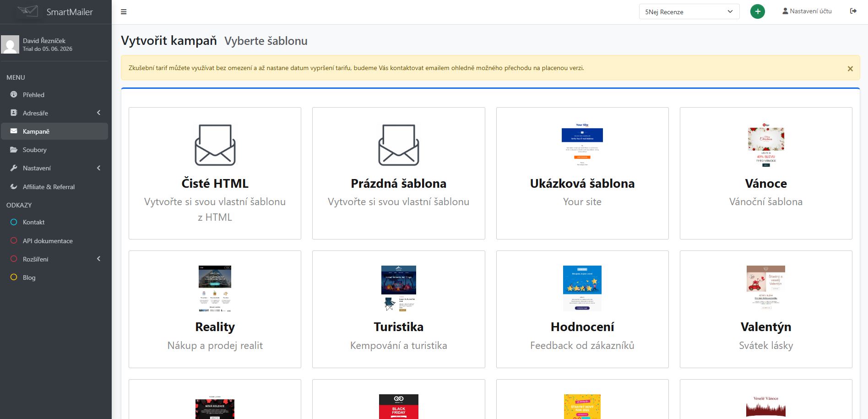Open Soubory menu item
Screen dimensions: 868x419
[x=54, y=150]
